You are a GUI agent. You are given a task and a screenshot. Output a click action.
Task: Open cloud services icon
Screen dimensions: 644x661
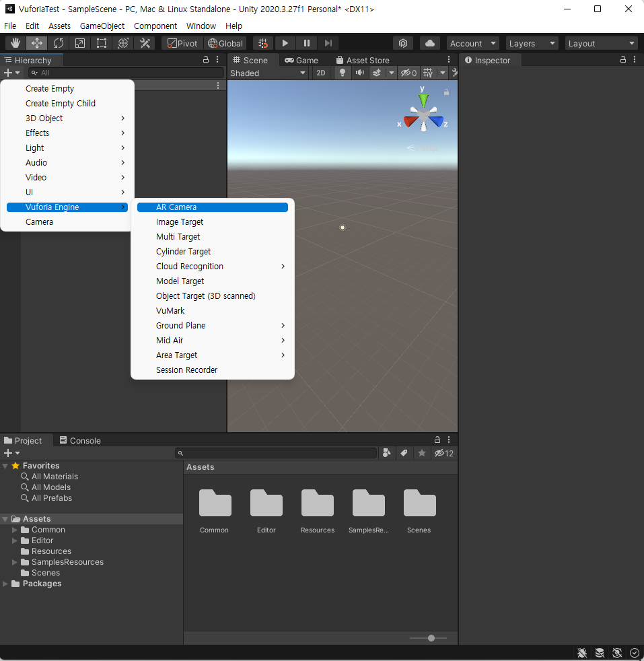tap(429, 43)
